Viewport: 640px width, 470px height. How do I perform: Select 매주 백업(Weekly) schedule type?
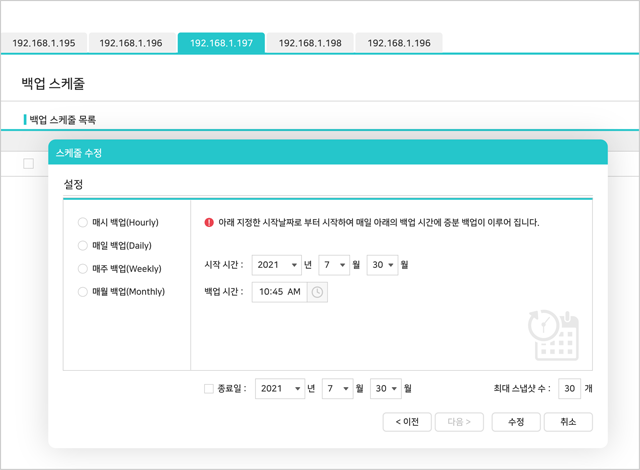point(83,269)
